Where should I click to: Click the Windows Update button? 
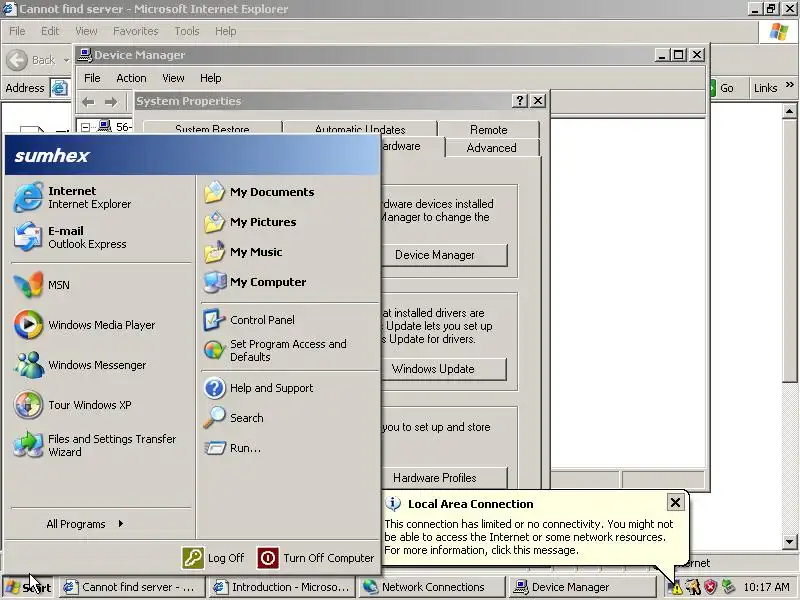(x=444, y=369)
